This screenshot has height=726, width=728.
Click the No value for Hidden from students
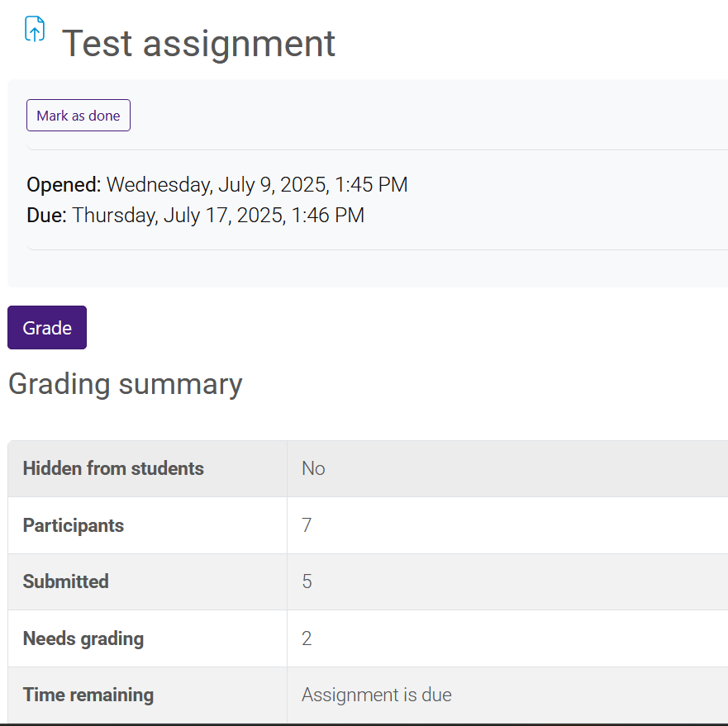312,468
